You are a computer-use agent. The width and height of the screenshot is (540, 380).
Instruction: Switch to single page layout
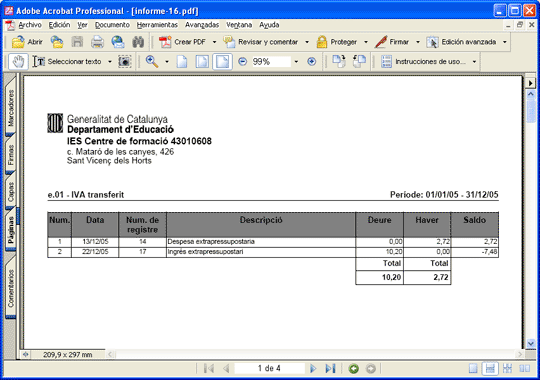click(473, 369)
